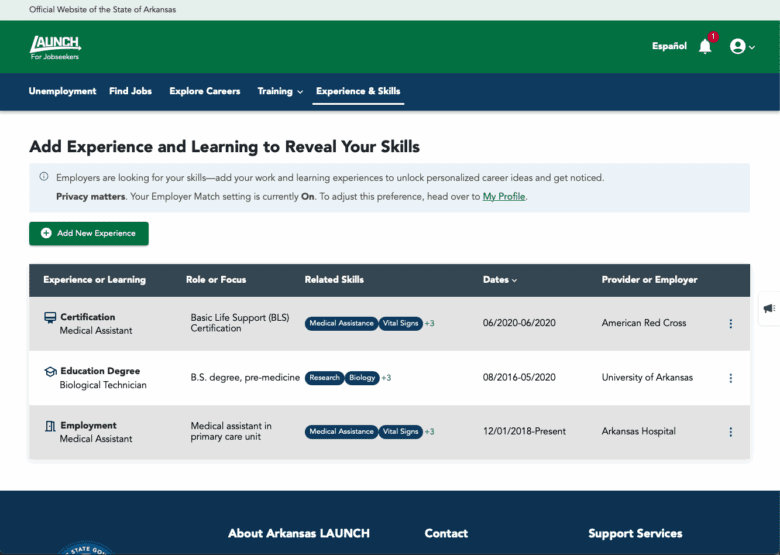Click the Certification monitor icon
780x555 pixels.
point(50,318)
